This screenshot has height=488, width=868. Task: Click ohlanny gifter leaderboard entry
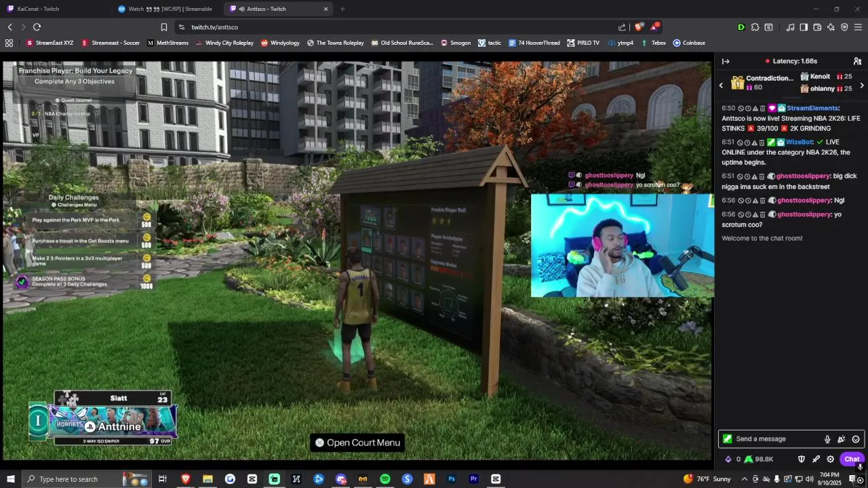click(826, 89)
